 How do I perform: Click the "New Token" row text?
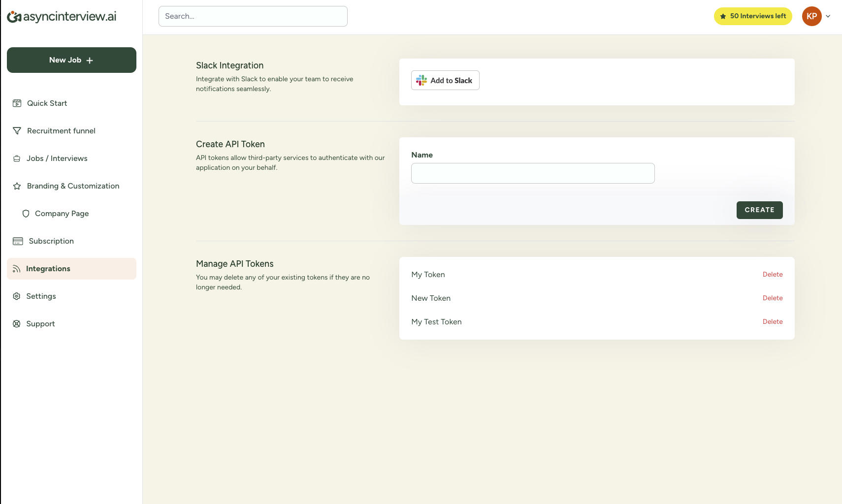(x=431, y=298)
